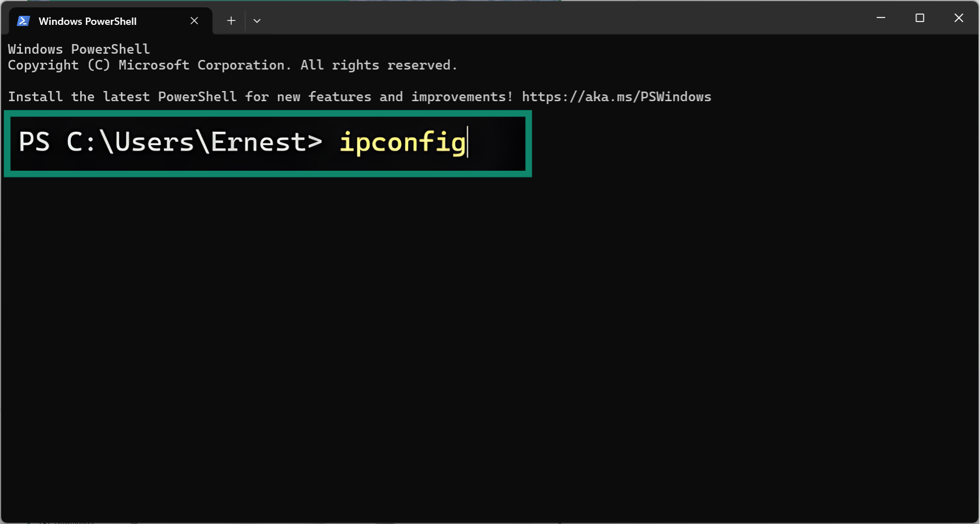Click the highlighted ipconfig command
Image resolution: width=980 pixels, height=524 pixels.
403,142
